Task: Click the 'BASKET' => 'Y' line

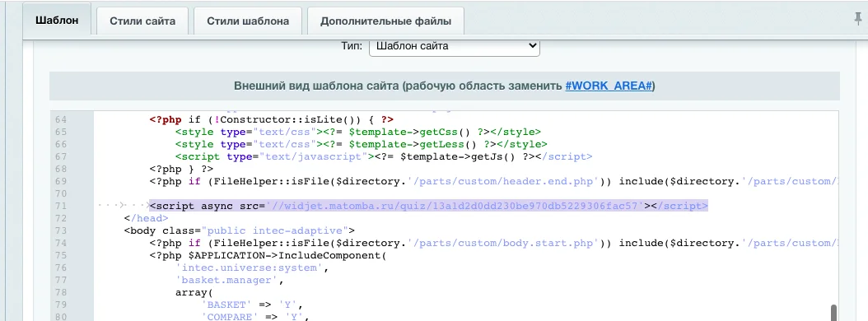Action: pyautogui.click(x=252, y=305)
